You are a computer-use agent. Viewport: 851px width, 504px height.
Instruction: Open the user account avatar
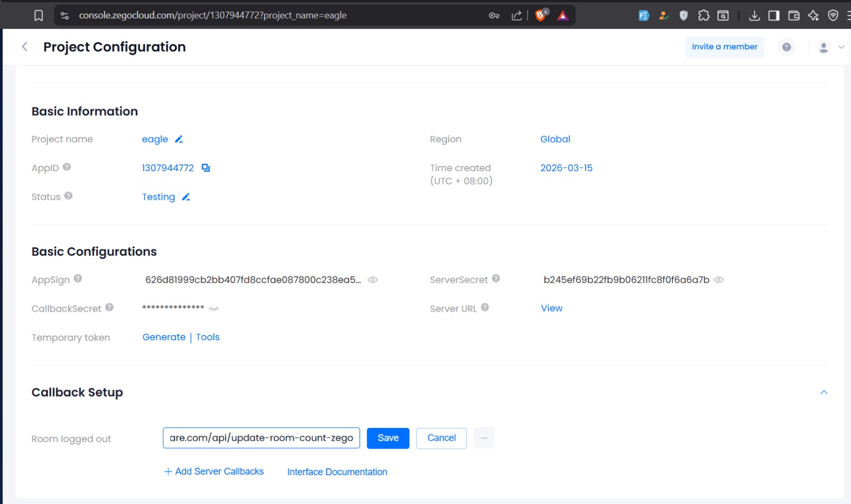pos(823,47)
